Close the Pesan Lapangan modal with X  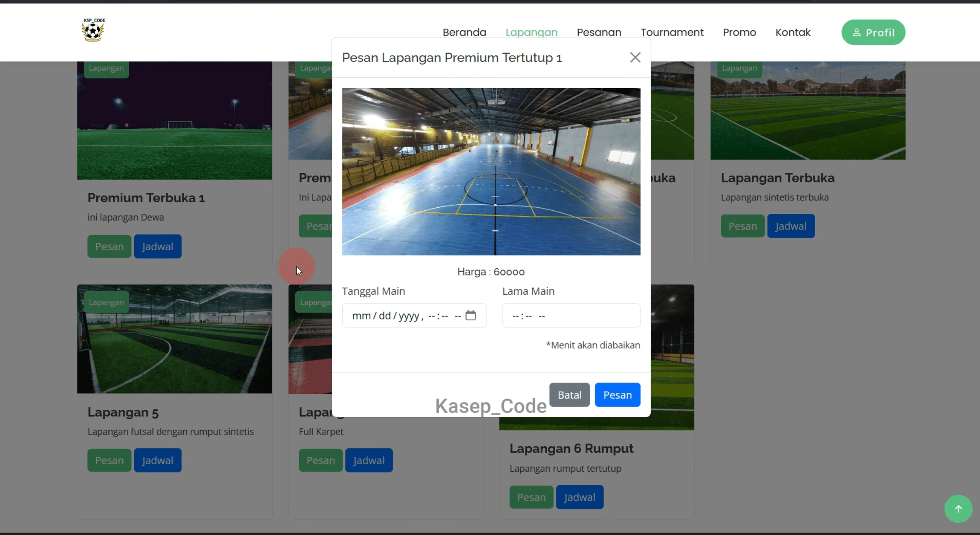pos(635,57)
